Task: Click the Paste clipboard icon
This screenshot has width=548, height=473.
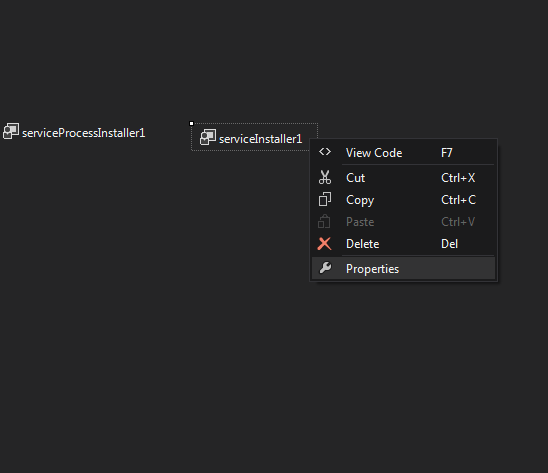Action: point(324,221)
